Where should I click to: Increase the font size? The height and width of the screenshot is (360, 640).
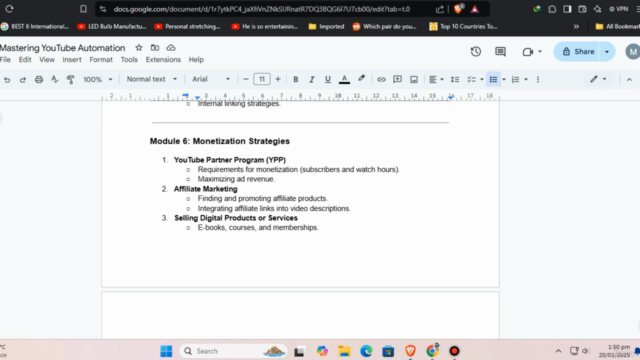point(278,79)
